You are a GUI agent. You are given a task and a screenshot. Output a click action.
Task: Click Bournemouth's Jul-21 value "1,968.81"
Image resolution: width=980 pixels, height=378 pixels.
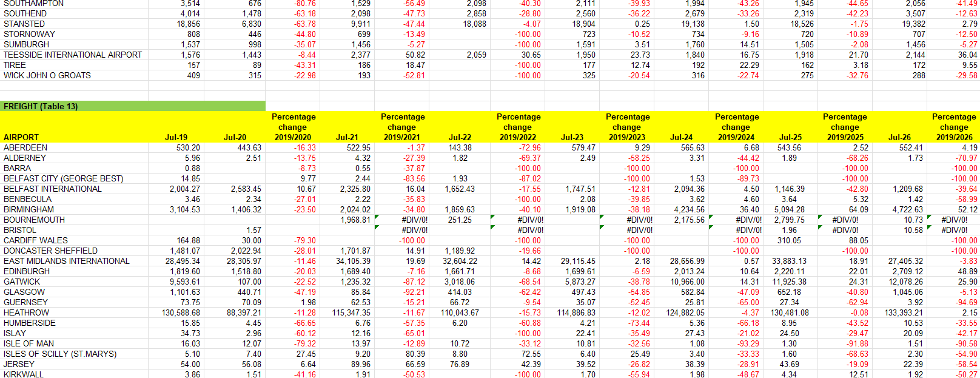355,220
